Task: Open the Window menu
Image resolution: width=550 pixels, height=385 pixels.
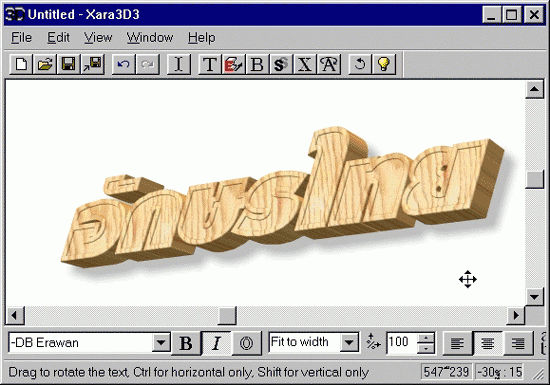Action: [150, 38]
